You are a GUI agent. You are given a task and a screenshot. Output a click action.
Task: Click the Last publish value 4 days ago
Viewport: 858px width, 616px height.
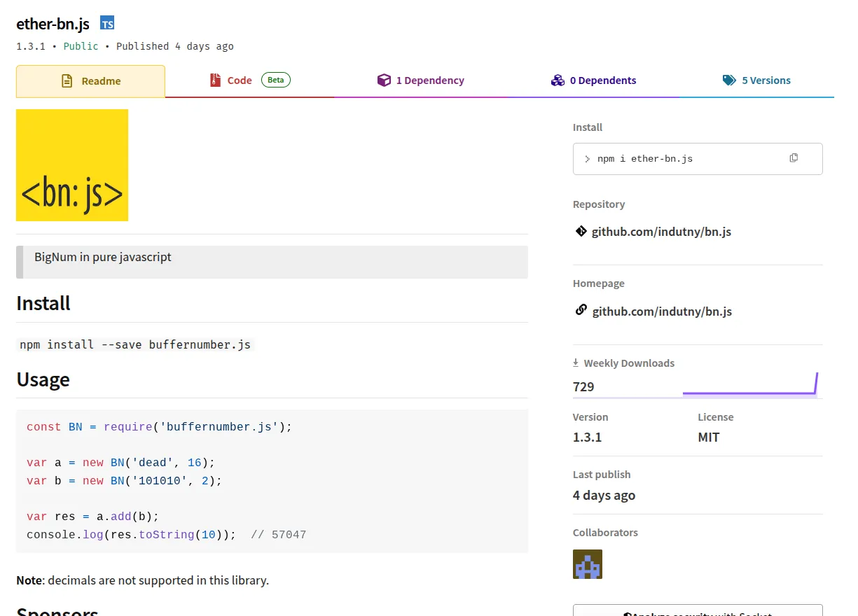coord(604,495)
